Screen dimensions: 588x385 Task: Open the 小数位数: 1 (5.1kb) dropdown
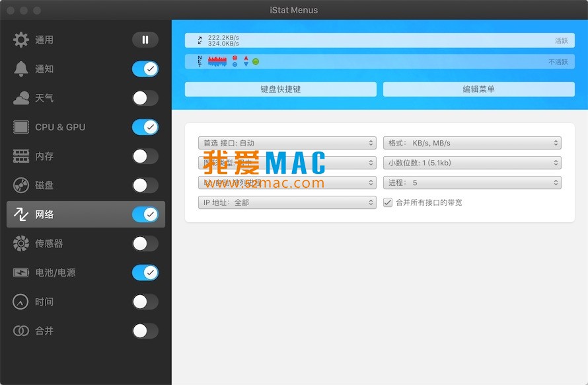point(472,163)
